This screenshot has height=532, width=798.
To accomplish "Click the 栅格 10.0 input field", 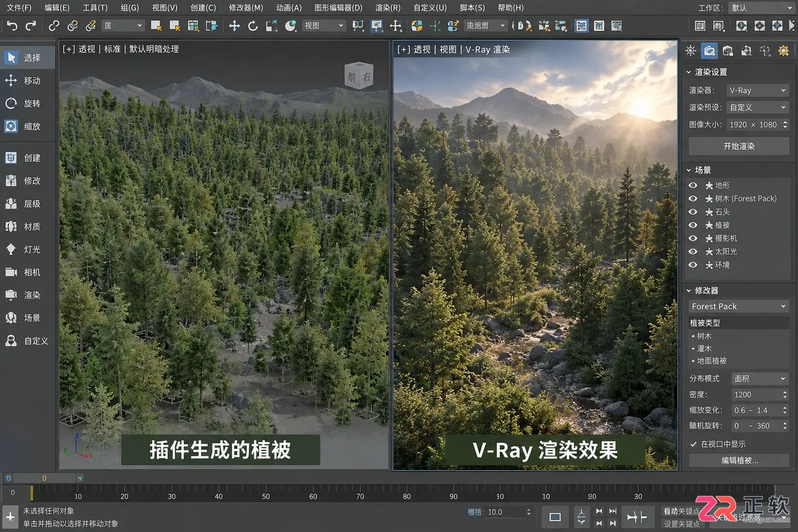I will click(508, 512).
